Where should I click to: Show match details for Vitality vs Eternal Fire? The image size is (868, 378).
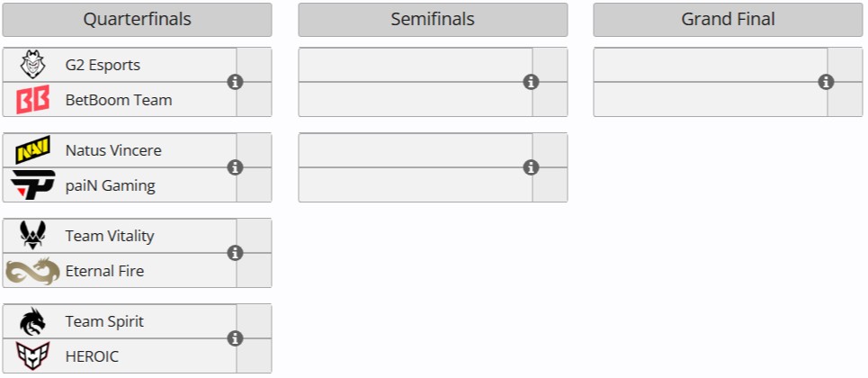tap(236, 253)
